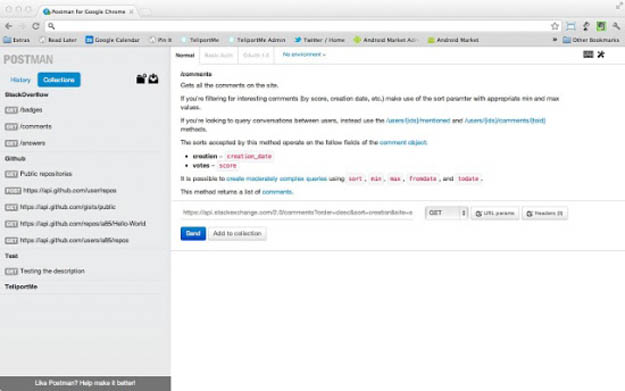
Task: Bookmark page with star icon
Action: 554,26
